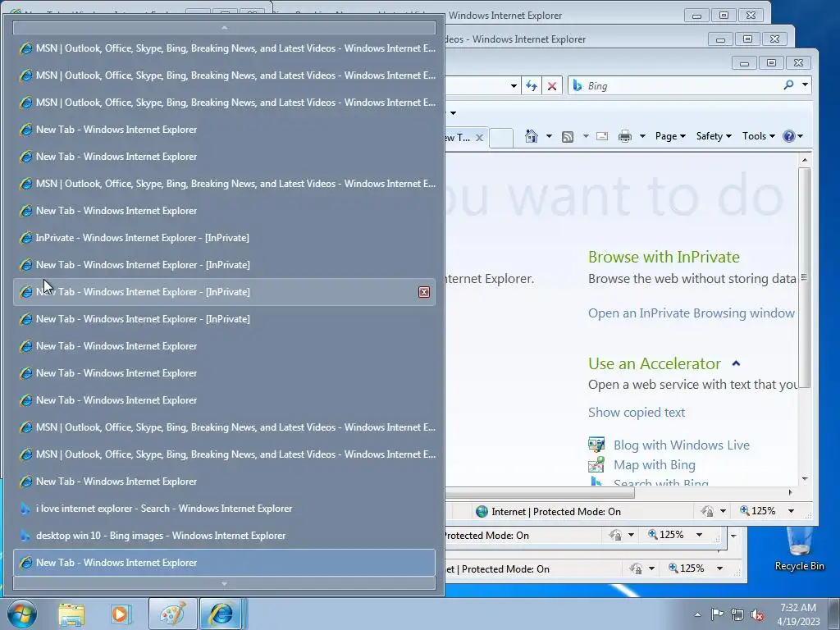Click the Print icon
Image resolution: width=840 pixels, height=630 pixels.
[624, 136]
